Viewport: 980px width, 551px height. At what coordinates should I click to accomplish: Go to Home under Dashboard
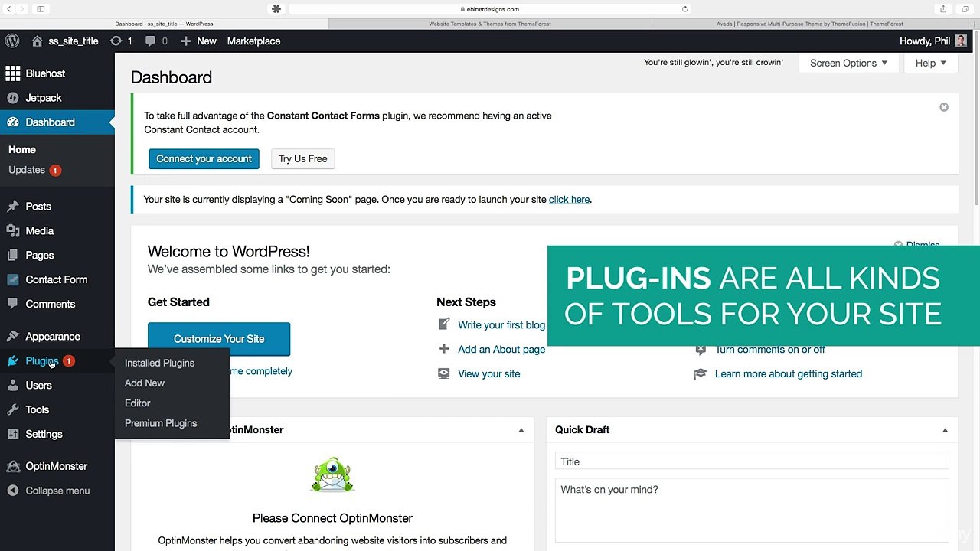point(22,150)
